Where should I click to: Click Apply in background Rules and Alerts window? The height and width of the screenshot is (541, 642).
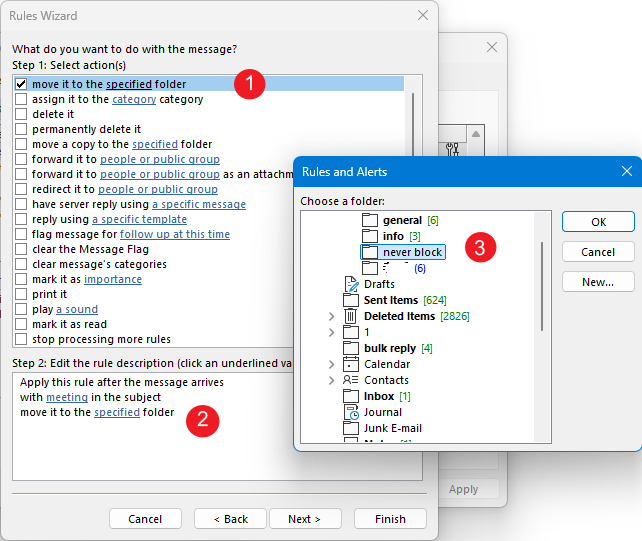point(463,489)
